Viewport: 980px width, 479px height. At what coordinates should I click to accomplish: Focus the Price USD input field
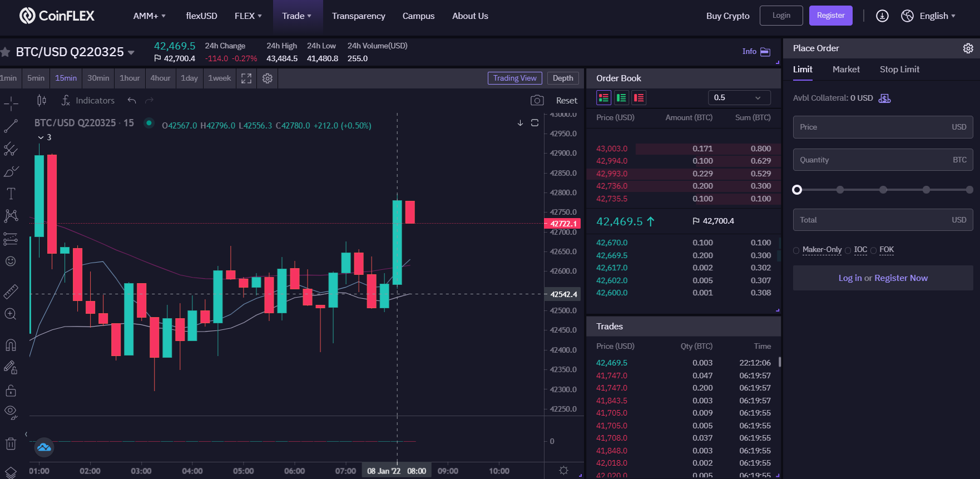point(883,127)
